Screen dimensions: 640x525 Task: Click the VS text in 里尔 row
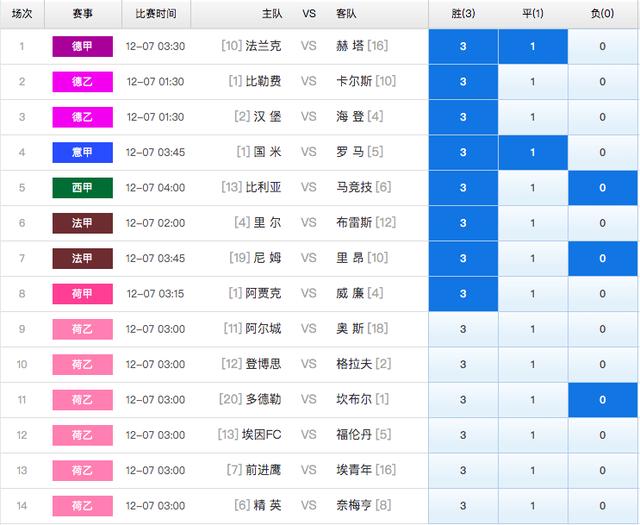click(x=309, y=223)
